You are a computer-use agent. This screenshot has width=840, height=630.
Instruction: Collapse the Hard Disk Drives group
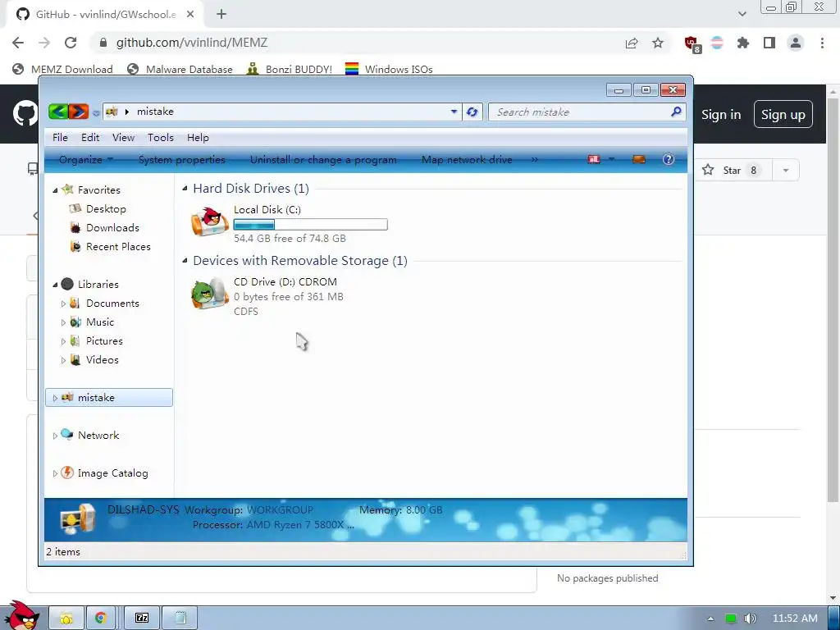pos(185,188)
